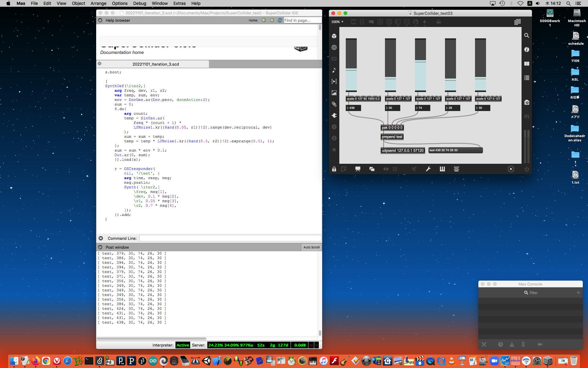Open the patcher inspector info icon

(526, 50)
